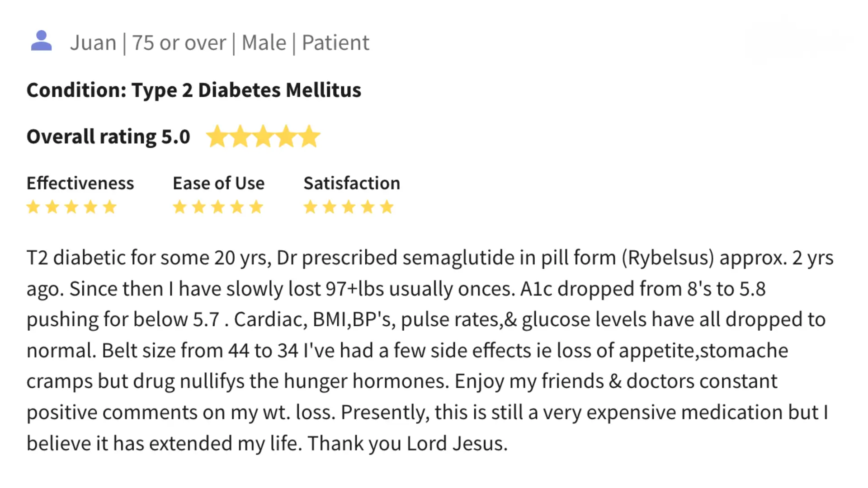The image size is (868, 488).
Task: Click the purple user profile icon
Action: pos(41,41)
